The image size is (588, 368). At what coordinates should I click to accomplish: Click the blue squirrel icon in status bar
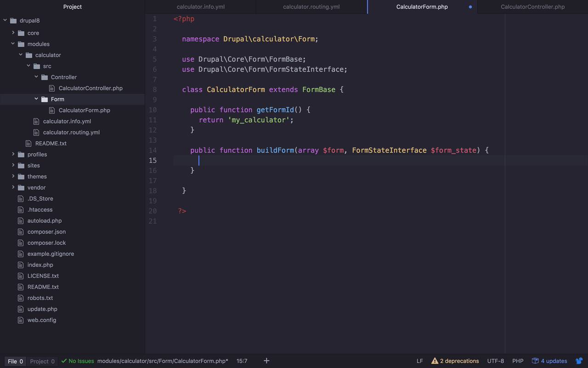[x=579, y=361]
